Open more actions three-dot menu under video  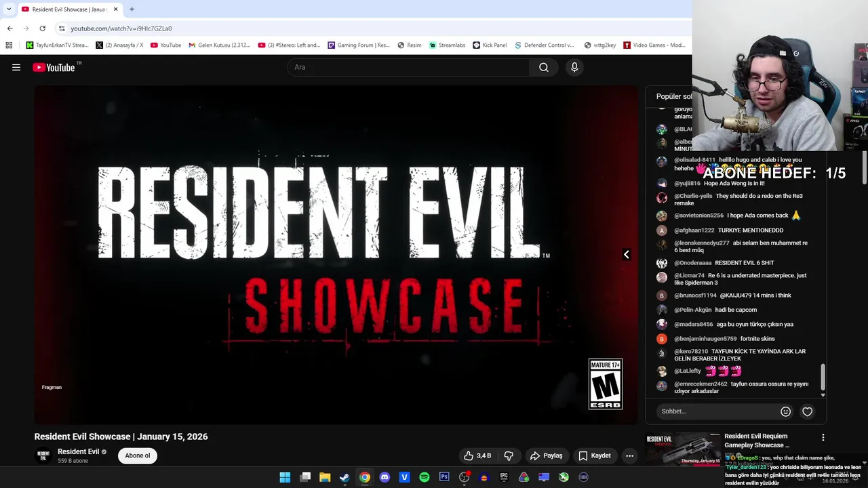coord(629,455)
